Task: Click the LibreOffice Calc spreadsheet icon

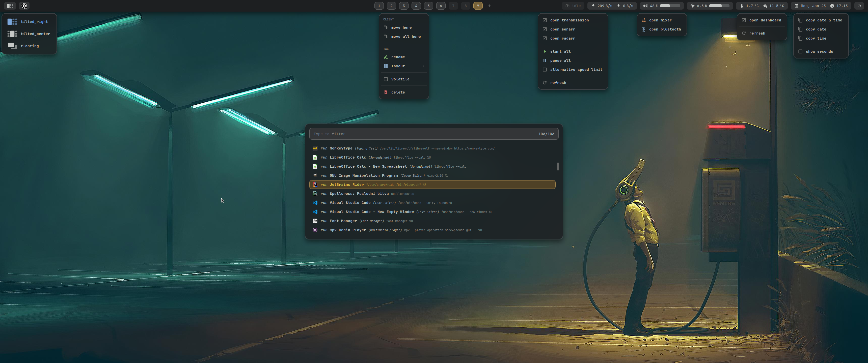Action: pyautogui.click(x=315, y=157)
